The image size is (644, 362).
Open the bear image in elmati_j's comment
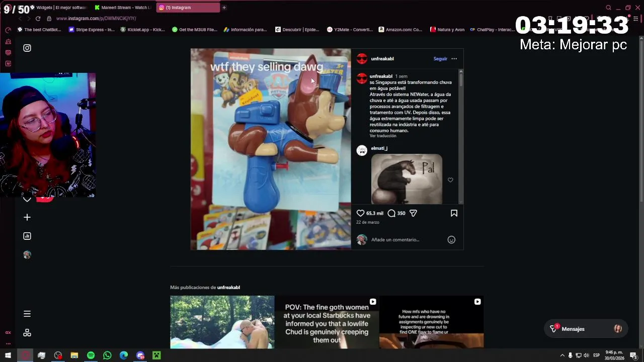pos(407,179)
